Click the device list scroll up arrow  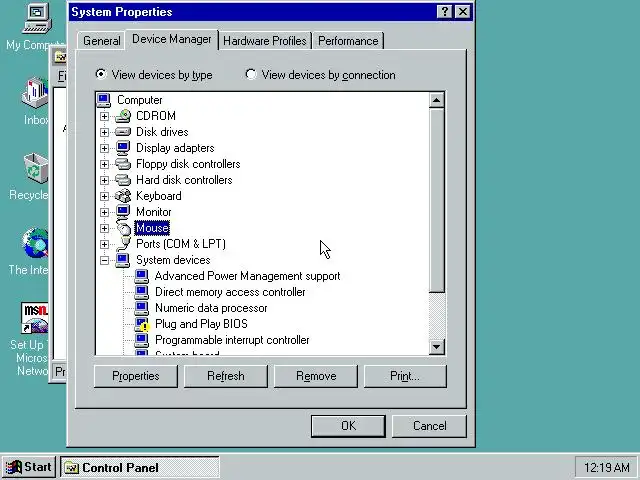pyautogui.click(x=437, y=100)
